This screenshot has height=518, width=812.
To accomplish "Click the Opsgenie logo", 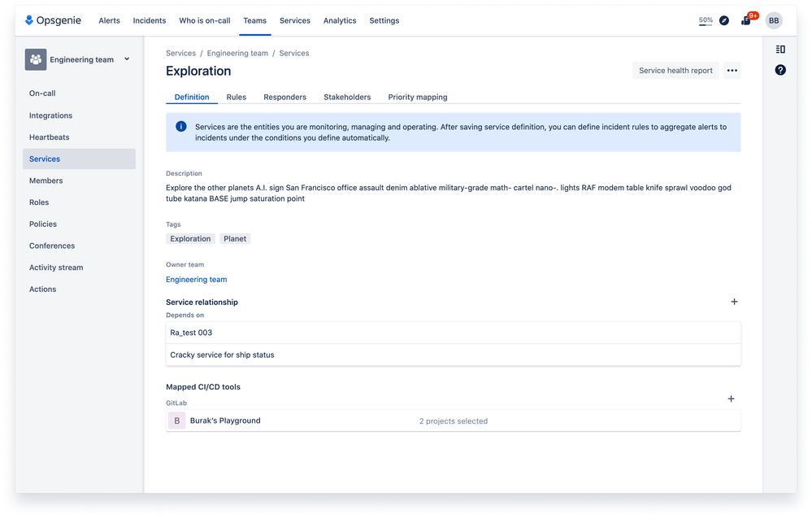I will [53, 20].
